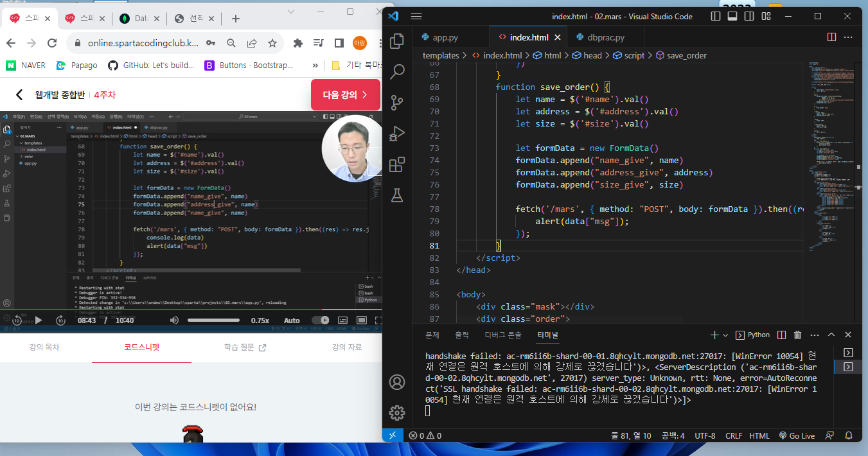Image resolution: width=868 pixels, height=456 pixels.
Task: Open the Chrome profile avatar
Action: click(x=359, y=43)
